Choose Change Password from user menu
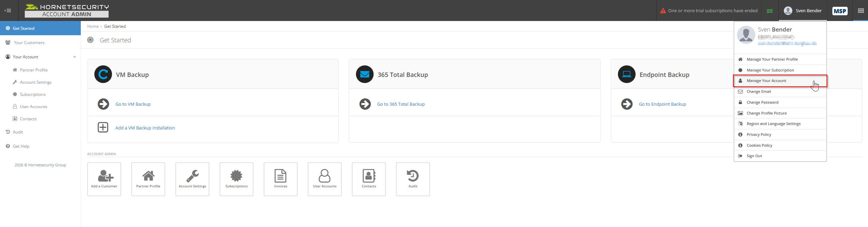 click(x=762, y=102)
